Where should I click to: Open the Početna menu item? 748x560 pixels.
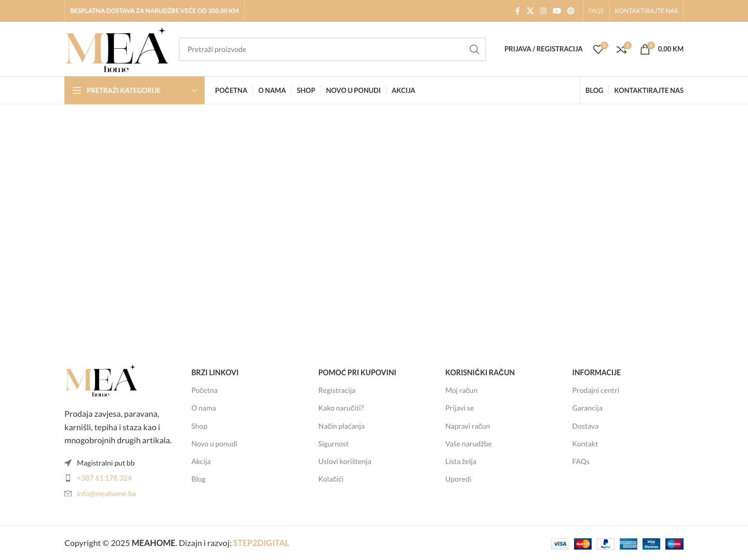(231, 90)
